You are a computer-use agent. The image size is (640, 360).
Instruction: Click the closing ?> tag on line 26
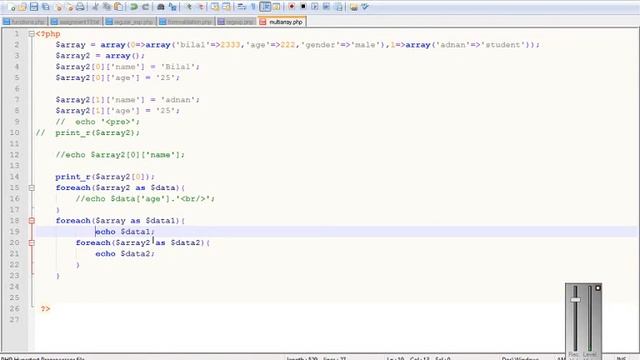45,309
